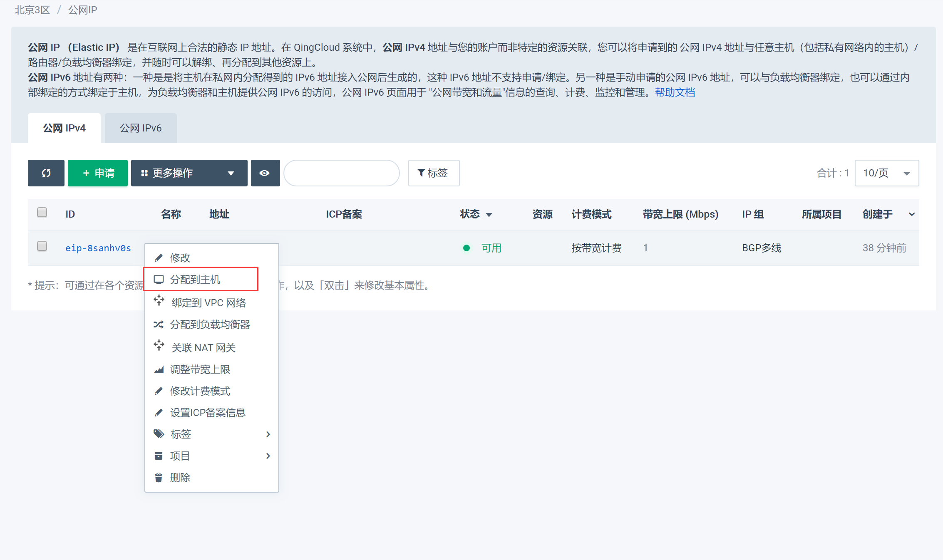943x560 pixels.
Task: Open the 帮助文档 link
Action: point(675,92)
